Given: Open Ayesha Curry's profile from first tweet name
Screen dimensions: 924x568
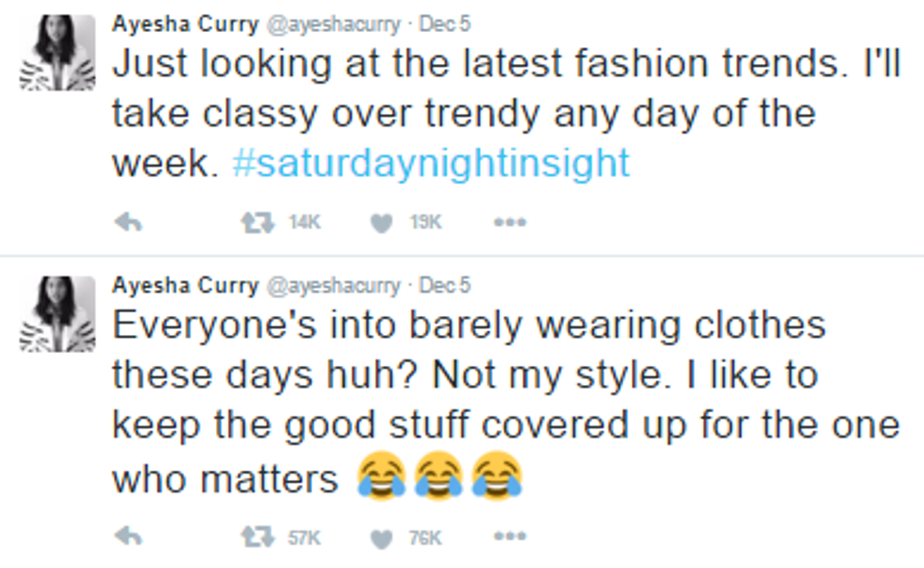Looking at the screenshot, I should coord(185,24).
